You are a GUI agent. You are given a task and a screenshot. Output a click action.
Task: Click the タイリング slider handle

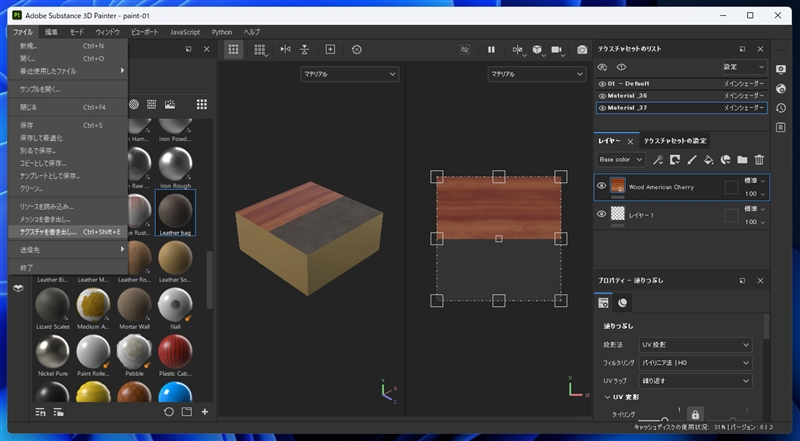(x=664, y=420)
